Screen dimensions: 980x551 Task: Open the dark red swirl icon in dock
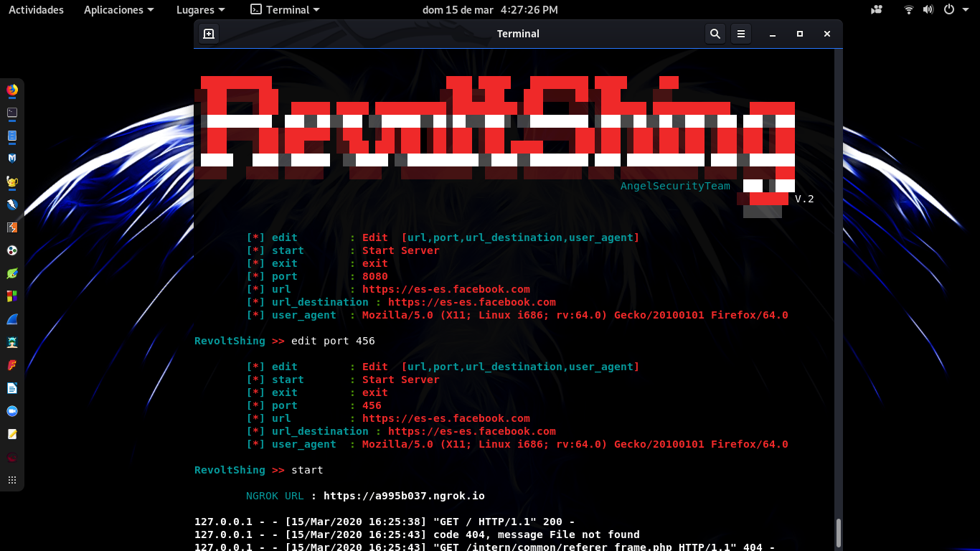(12, 457)
